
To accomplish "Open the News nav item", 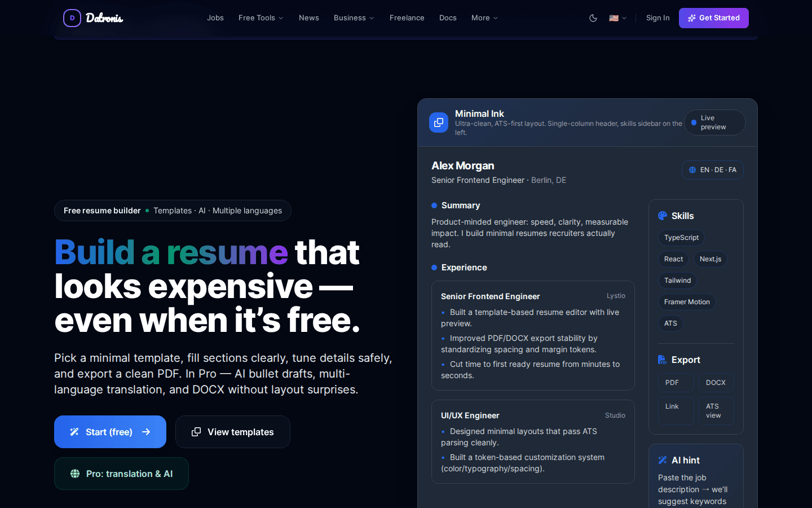I will click(309, 18).
